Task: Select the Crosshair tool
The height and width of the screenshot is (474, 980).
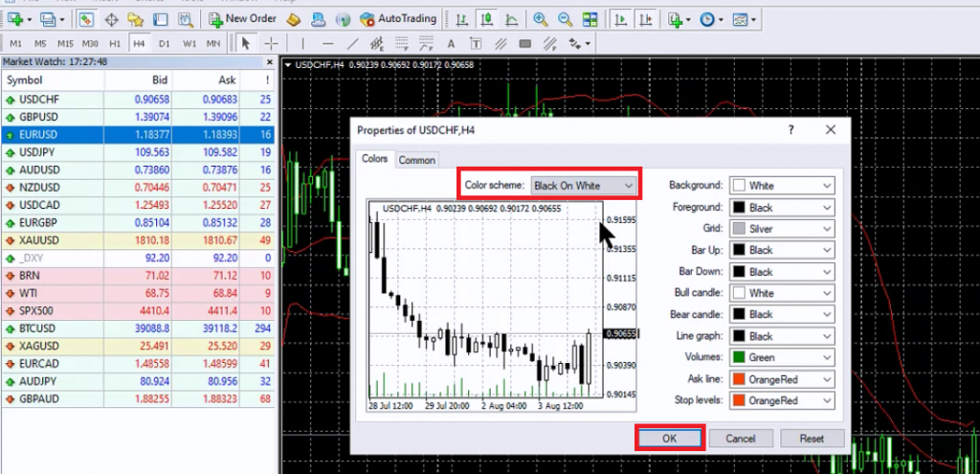Action: 271,44
